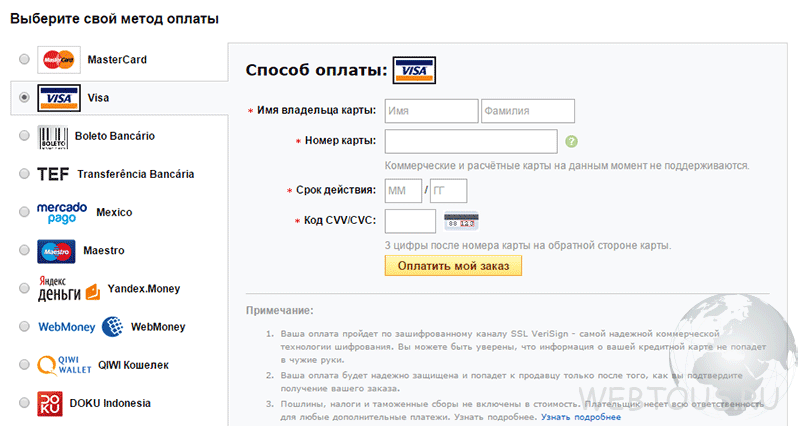Click the Срок действия label
Image resolution: width=800 pixels, height=426 pixels.
click(336, 190)
